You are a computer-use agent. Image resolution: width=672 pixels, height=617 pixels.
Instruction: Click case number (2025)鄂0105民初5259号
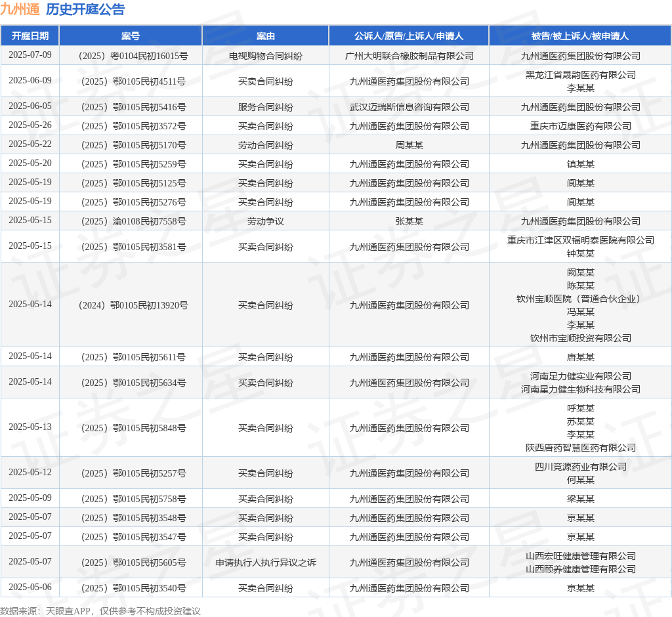click(x=131, y=164)
